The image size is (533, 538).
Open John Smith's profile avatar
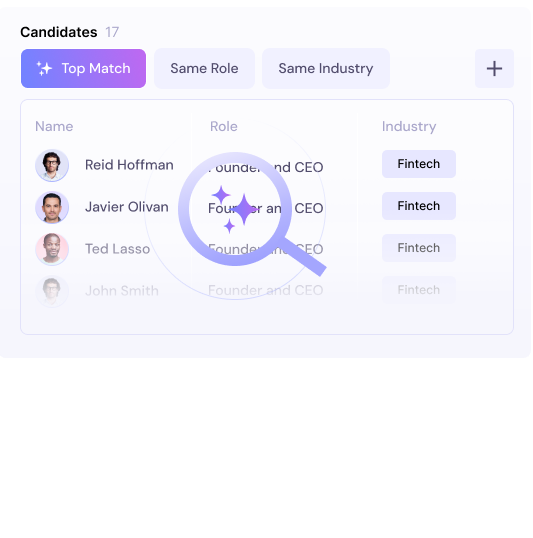(x=52, y=291)
